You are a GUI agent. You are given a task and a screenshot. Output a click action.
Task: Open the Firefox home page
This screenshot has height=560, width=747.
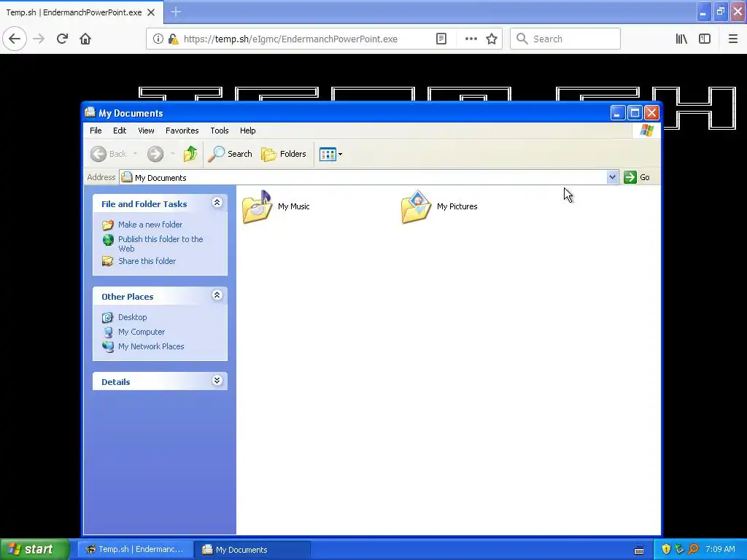tap(85, 39)
